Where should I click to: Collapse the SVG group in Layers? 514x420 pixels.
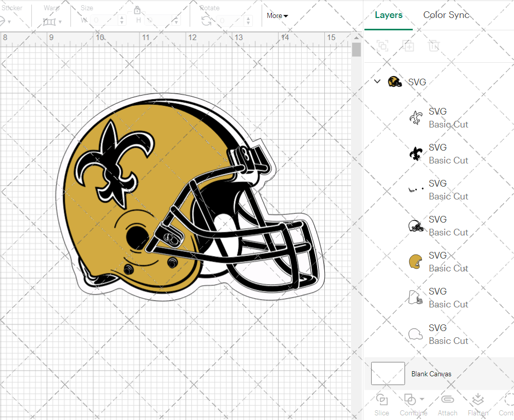[377, 81]
